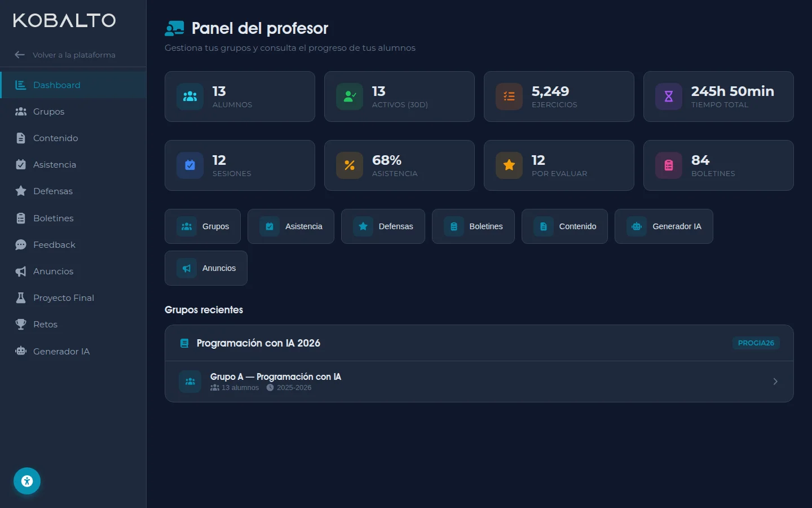Open Retos in the sidebar
The width and height of the screenshot is (812, 508).
tap(73, 325)
